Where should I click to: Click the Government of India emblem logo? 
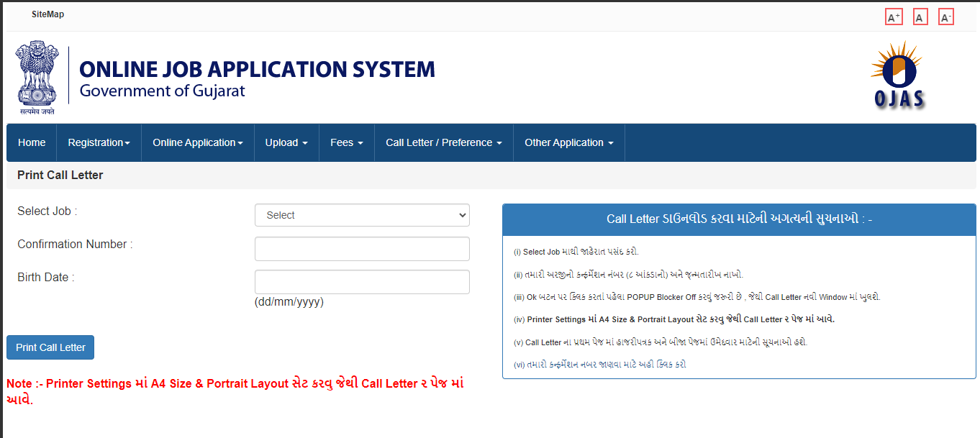coord(37,78)
